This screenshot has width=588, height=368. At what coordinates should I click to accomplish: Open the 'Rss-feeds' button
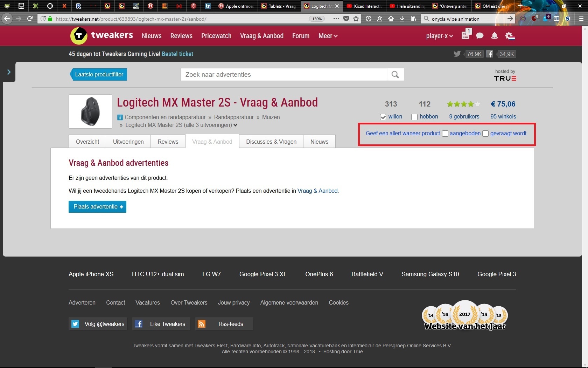(x=224, y=324)
